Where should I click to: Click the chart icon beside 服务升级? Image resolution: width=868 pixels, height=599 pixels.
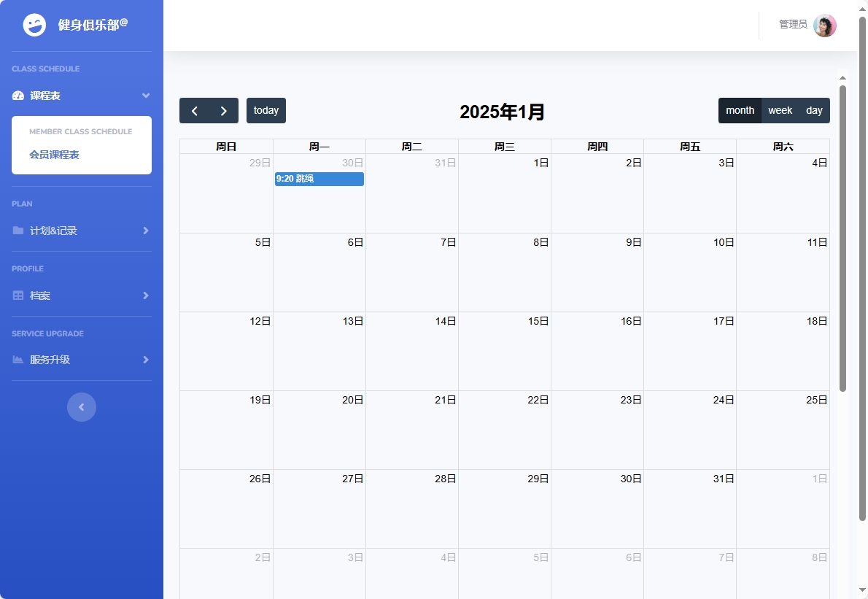[18, 360]
